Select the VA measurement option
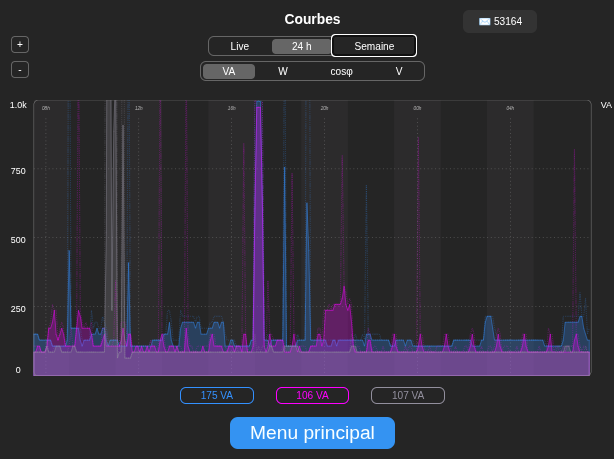Screen dimensions: 614x459 [229, 71]
